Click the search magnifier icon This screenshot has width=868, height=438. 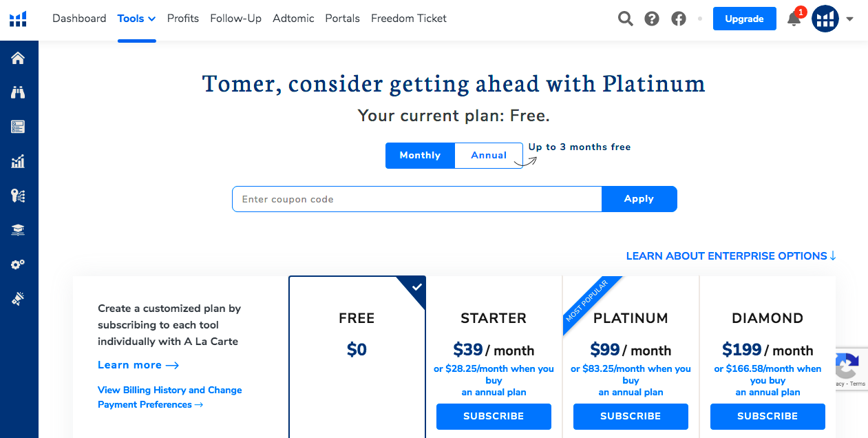[625, 19]
